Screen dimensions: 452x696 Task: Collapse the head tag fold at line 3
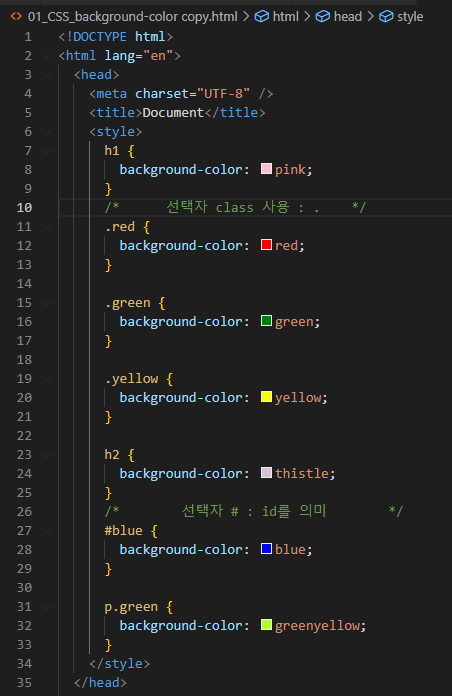pyautogui.click(x=47, y=75)
